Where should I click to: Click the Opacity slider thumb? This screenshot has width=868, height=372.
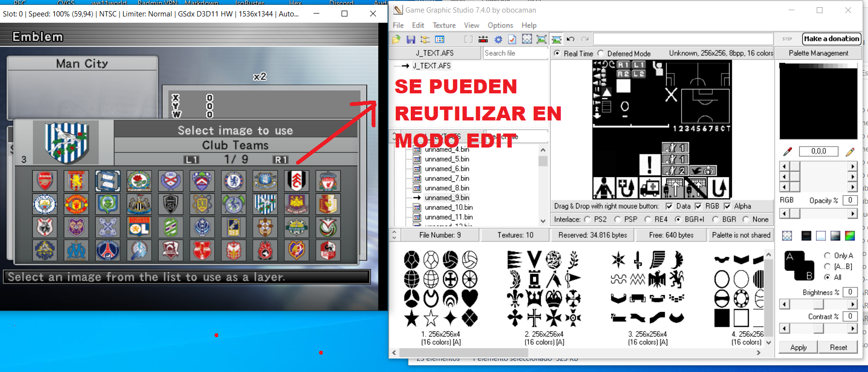[x=795, y=213]
